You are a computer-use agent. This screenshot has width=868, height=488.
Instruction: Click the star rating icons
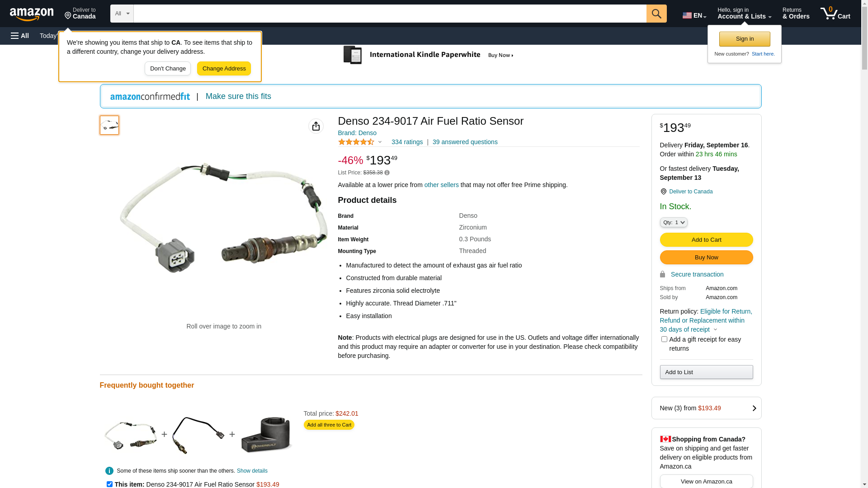[x=356, y=142]
